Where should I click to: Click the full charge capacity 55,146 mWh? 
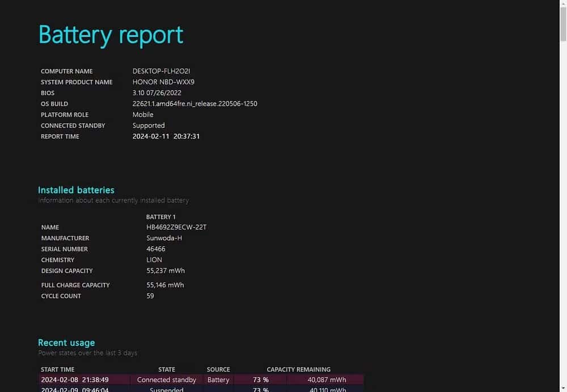coord(165,285)
